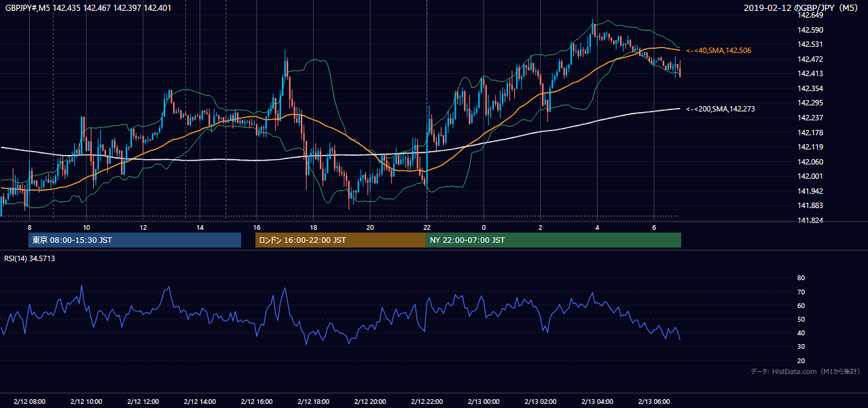Image resolution: width=868 pixels, height=408 pixels.
Task: Click time axis label 2/12 08:00
Action: coord(29,401)
